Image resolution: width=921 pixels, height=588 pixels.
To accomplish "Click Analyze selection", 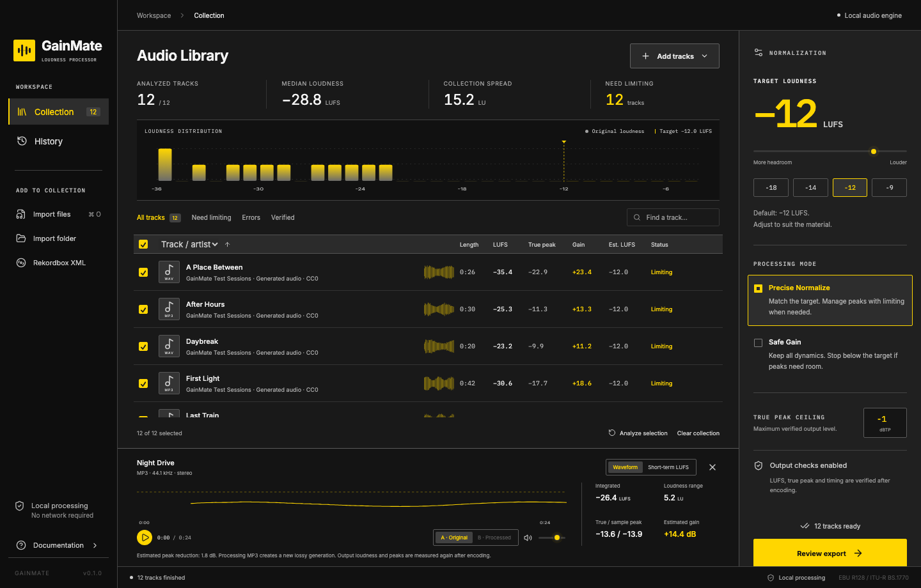I will (638, 433).
